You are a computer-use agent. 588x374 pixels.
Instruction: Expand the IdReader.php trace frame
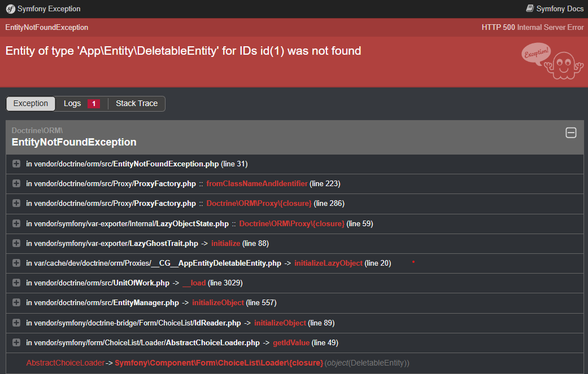coord(16,323)
